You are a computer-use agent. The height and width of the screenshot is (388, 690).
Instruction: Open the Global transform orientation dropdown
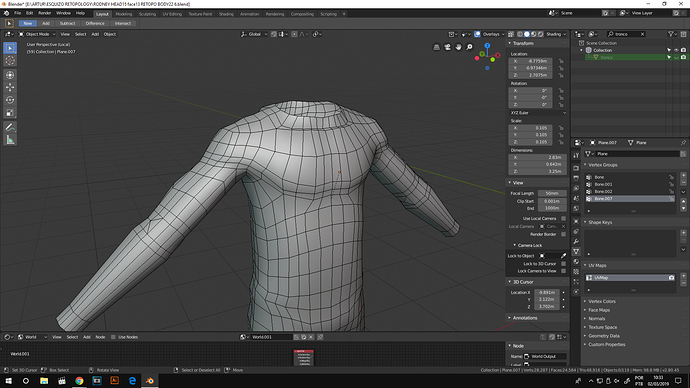click(254, 34)
